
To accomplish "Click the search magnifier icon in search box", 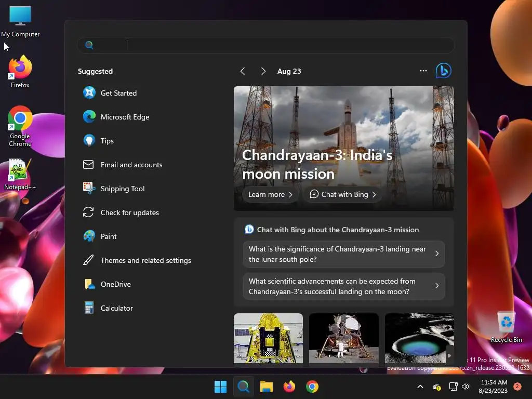I will point(89,45).
